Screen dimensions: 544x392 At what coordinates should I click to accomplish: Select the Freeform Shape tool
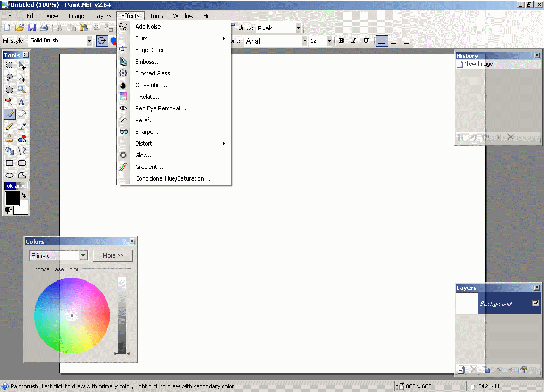point(21,175)
